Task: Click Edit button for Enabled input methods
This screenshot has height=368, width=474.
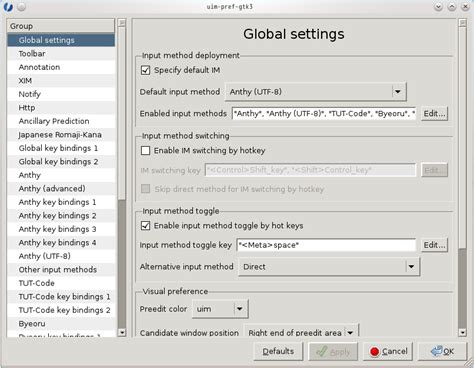Action: click(x=434, y=114)
